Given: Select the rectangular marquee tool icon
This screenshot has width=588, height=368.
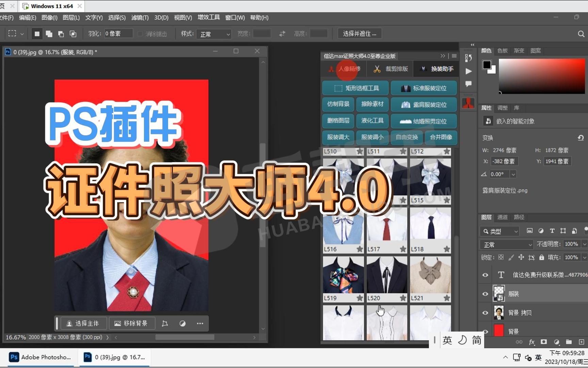Looking at the screenshot, I should (12, 33).
